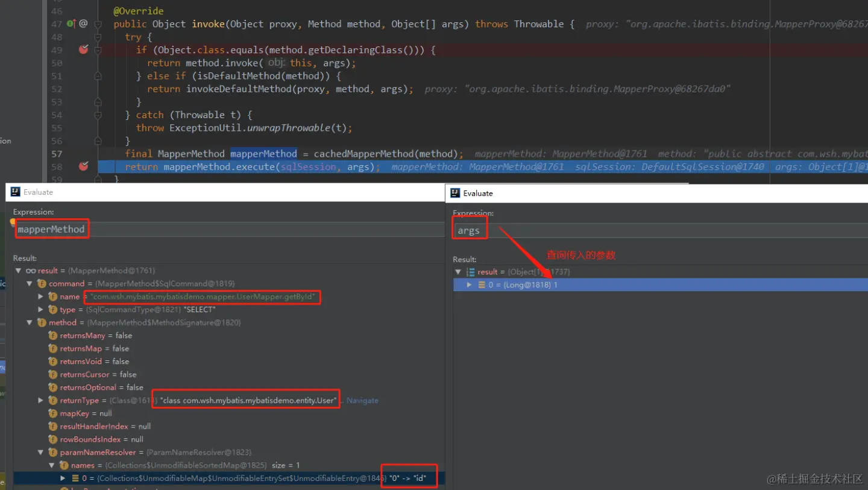Click the UserMapper.getById name value
This screenshot has height=490, width=868.
point(204,297)
